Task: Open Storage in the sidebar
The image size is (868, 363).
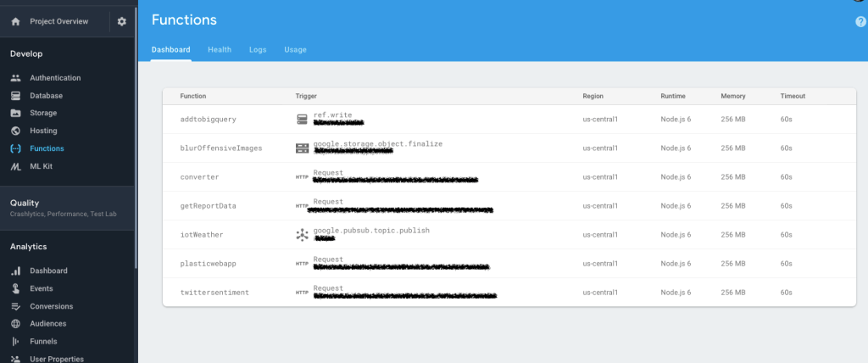Action: tap(43, 113)
